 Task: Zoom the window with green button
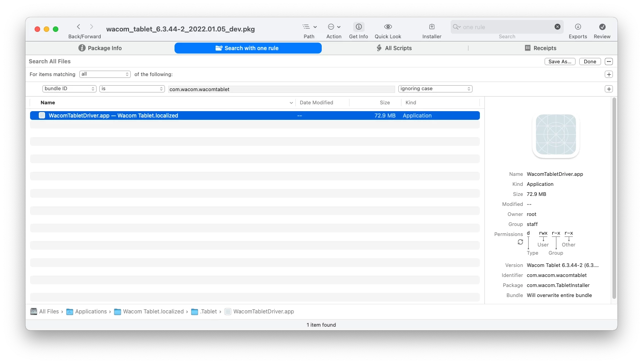tap(56, 29)
